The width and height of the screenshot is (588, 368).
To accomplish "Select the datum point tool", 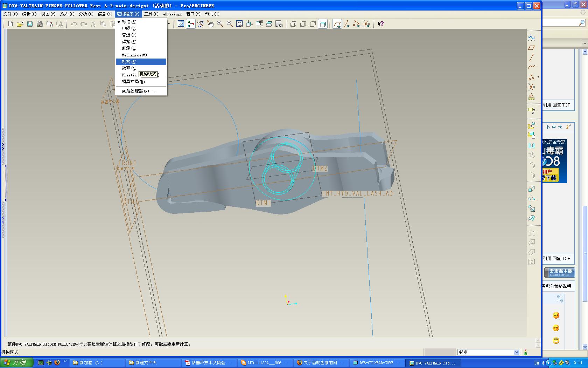I will 531,77.
